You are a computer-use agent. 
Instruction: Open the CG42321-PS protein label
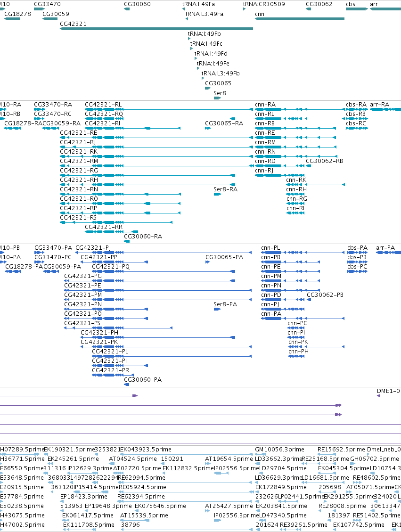click(82, 323)
